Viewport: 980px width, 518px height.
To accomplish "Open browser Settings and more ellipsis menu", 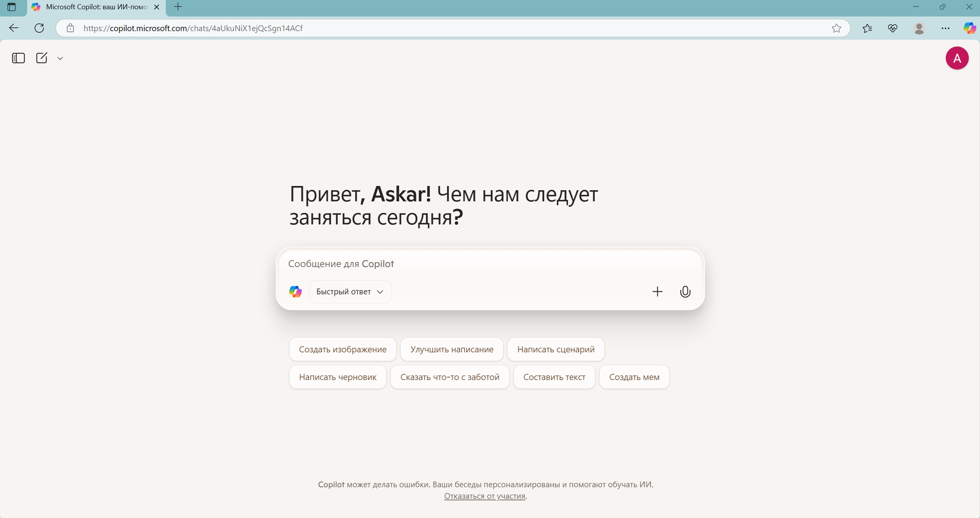I will (x=945, y=28).
